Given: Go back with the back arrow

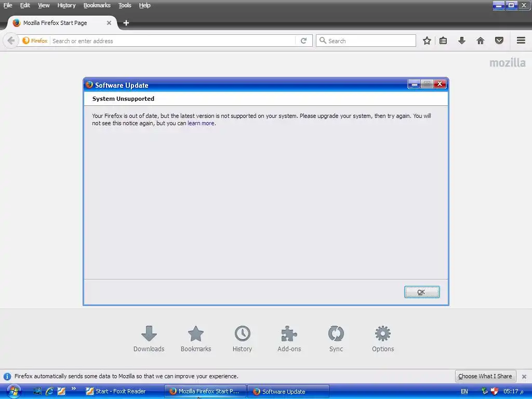Looking at the screenshot, I should pyautogui.click(x=11, y=41).
